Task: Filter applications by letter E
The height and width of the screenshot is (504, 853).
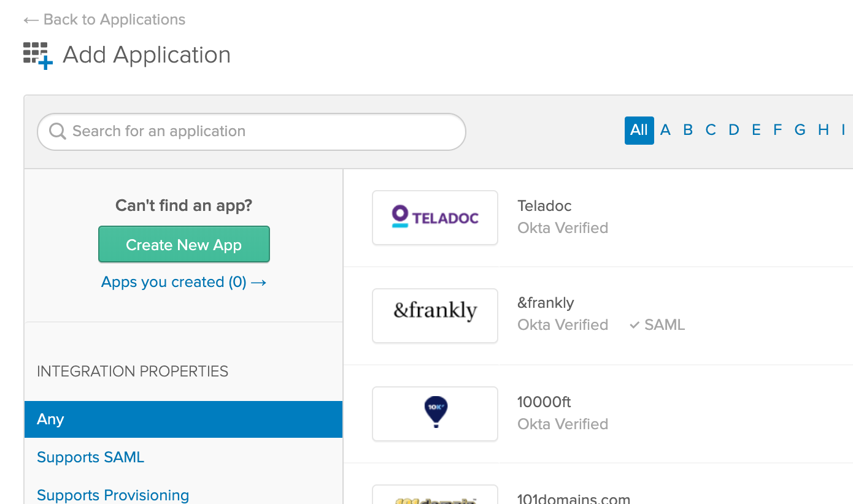Action: pyautogui.click(x=756, y=130)
